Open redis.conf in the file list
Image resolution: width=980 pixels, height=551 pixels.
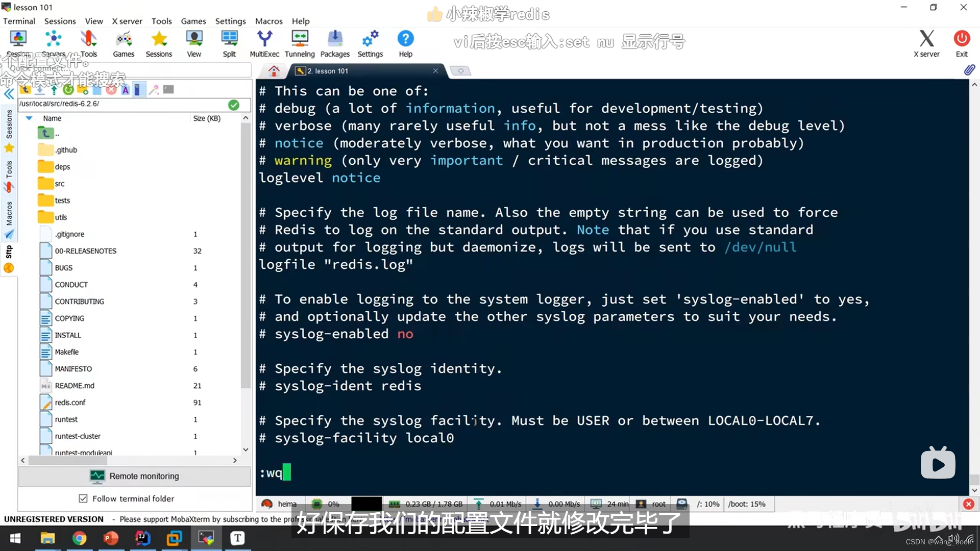(70, 403)
